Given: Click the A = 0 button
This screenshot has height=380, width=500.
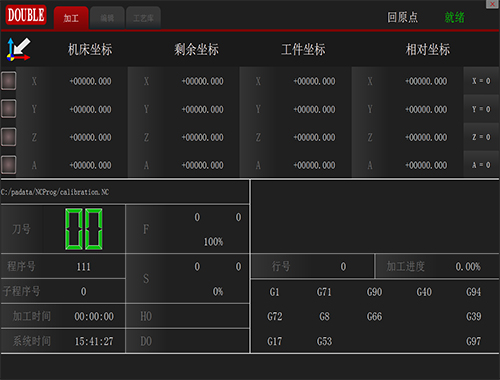Looking at the screenshot, I should [481, 165].
